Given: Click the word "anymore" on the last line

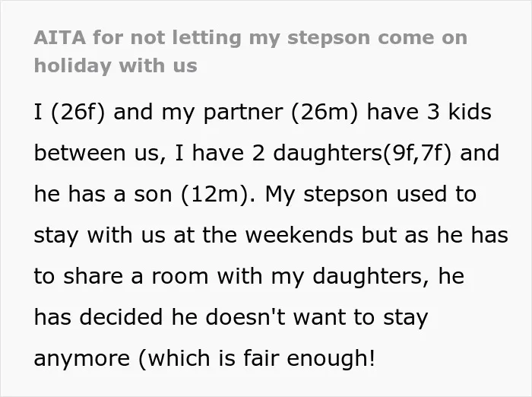Looking at the screenshot, I should point(82,358).
